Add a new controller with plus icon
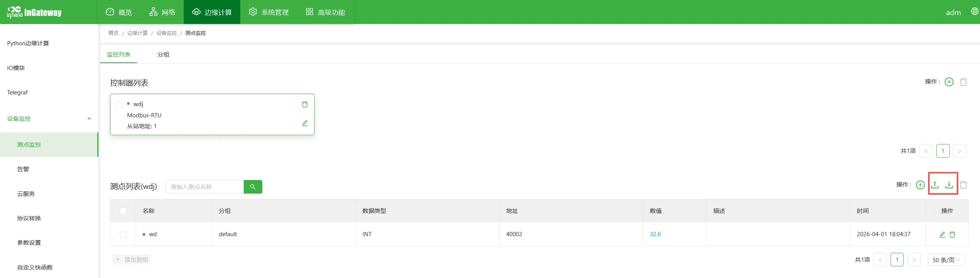This screenshot has width=980, height=278. point(949,82)
